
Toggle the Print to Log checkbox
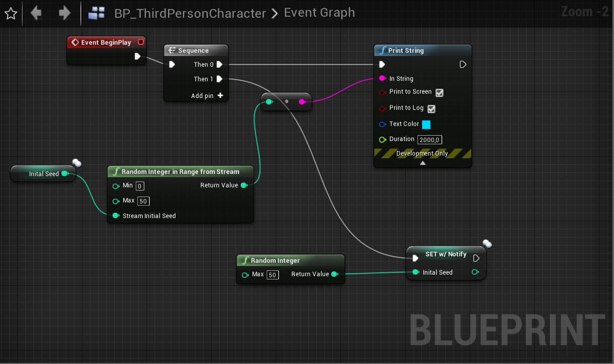pyautogui.click(x=431, y=109)
